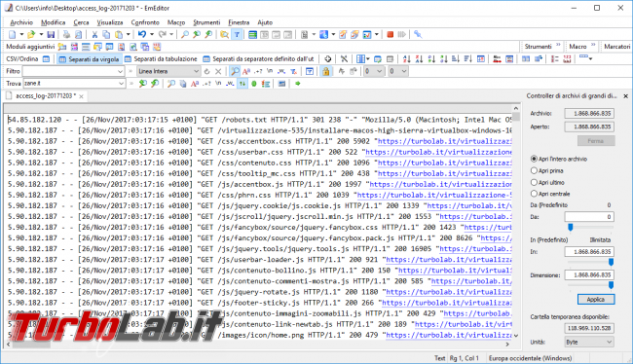This screenshot has width=633, height=364.
Task: Click the Find Next icon in Trova bar
Action: 142,84
